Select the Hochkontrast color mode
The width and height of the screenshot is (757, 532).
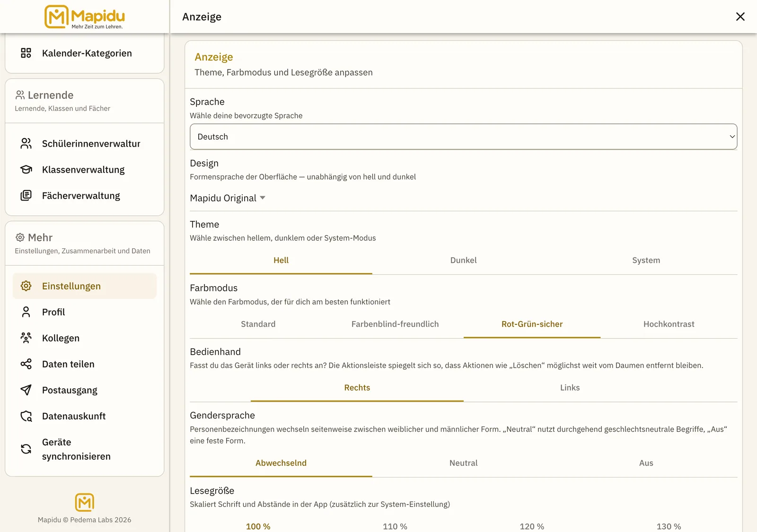[669, 324]
